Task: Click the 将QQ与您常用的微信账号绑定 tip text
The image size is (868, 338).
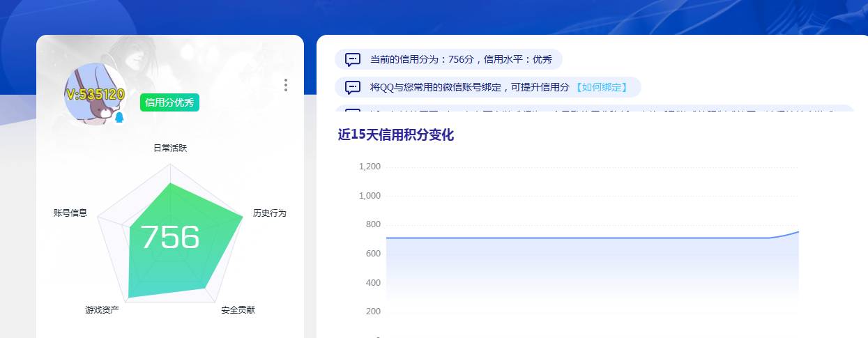Action: click(470, 87)
